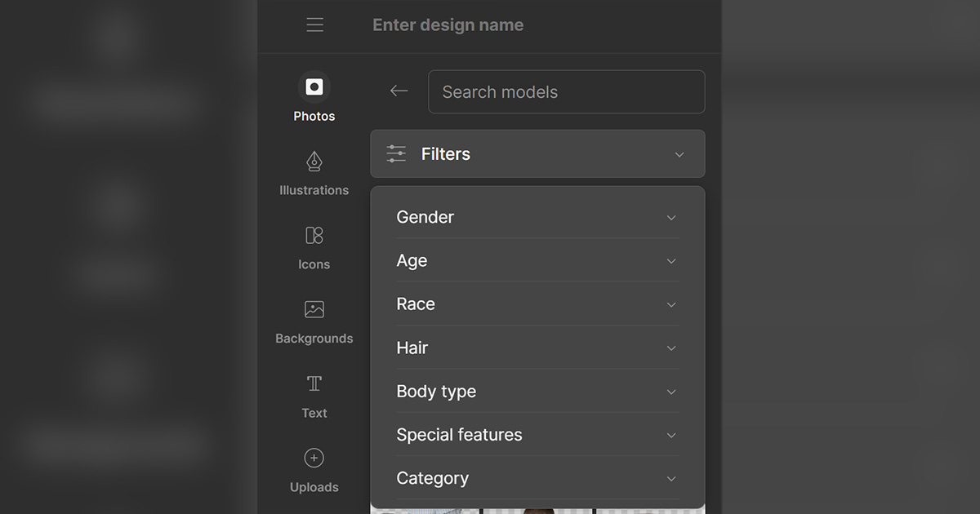Switch to the Text tab label

[x=314, y=413]
